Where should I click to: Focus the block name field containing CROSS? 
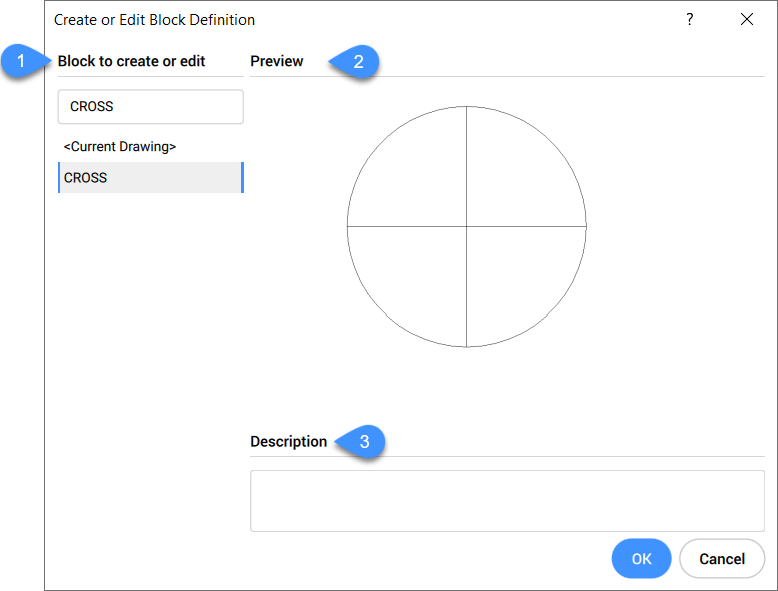pos(150,107)
